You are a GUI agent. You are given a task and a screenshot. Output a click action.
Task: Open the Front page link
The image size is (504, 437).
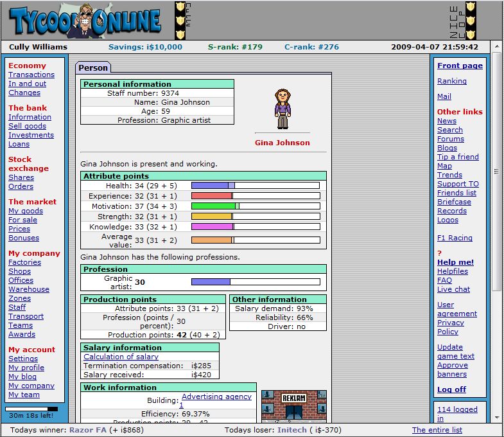click(x=460, y=66)
